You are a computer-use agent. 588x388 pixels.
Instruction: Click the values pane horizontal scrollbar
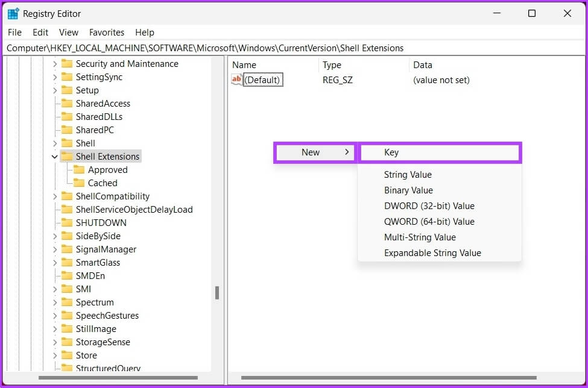coord(389,378)
